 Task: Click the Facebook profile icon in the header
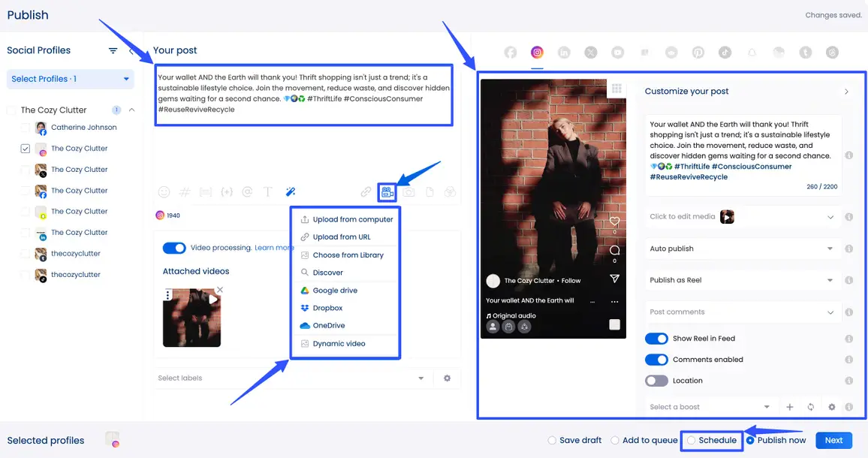(x=511, y=53)
